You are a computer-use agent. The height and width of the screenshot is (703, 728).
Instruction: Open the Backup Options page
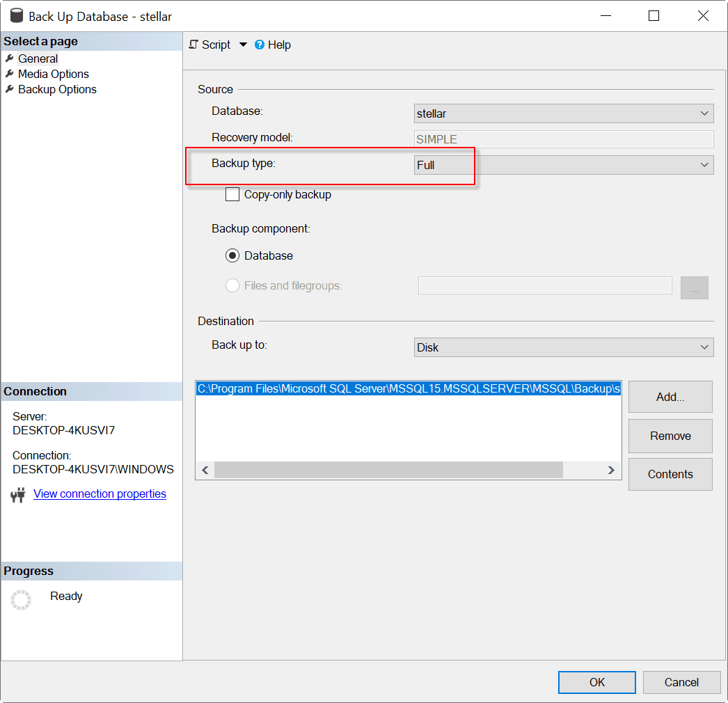(x=57, y=89)
